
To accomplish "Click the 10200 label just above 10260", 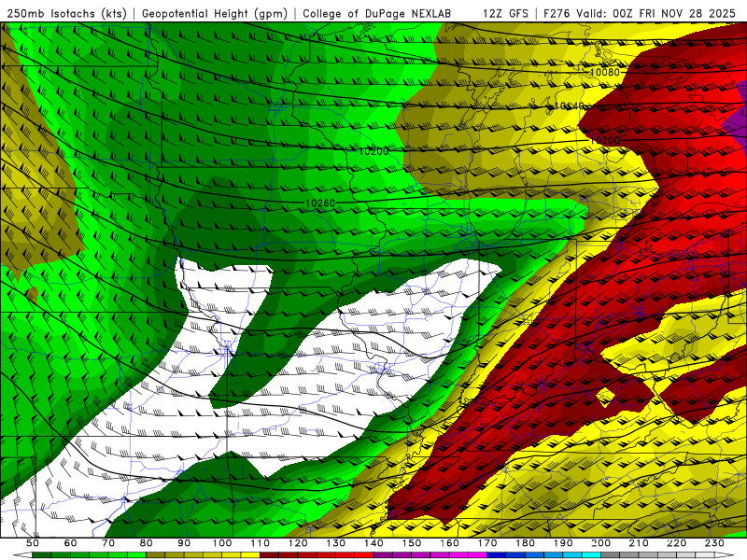I will tap(373, 151).
